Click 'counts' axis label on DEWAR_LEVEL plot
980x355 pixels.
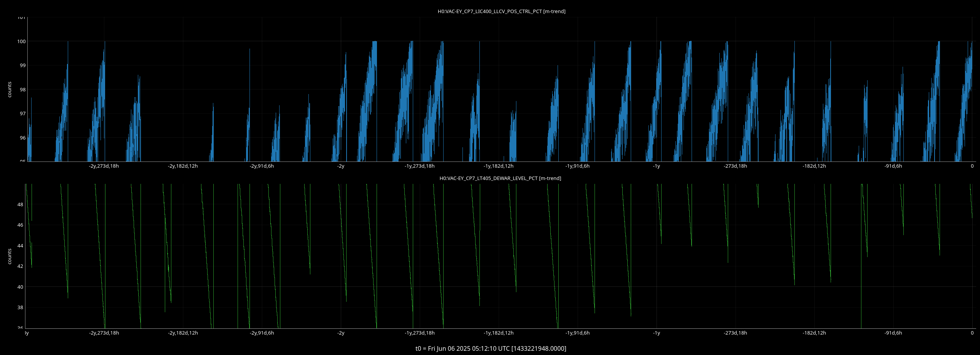pyautogui.click(x=10, y=256)
